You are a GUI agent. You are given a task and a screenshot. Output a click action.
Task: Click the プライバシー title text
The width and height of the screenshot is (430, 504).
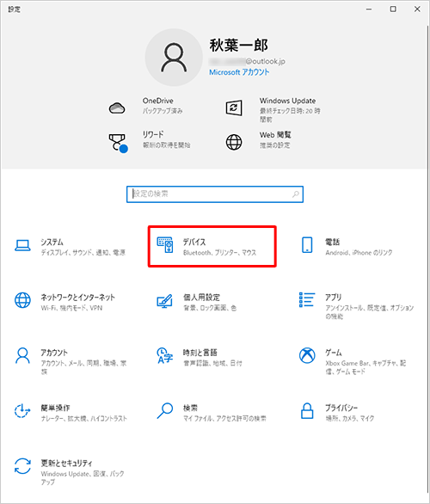341,408
